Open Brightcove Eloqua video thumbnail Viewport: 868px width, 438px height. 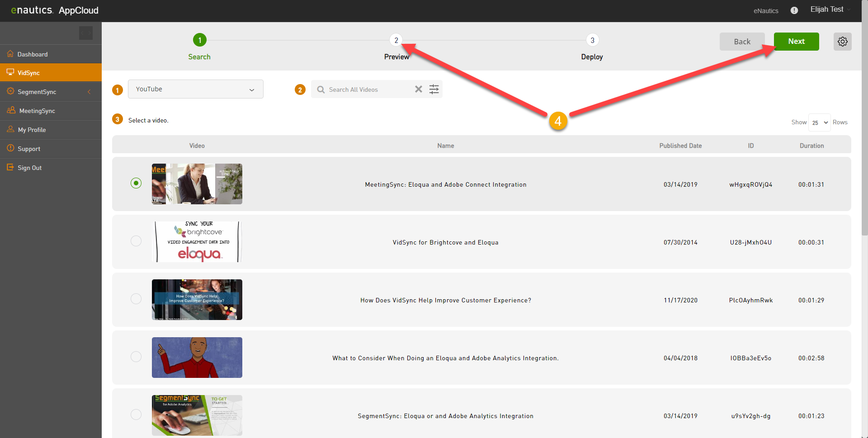[x=197, y=242]
